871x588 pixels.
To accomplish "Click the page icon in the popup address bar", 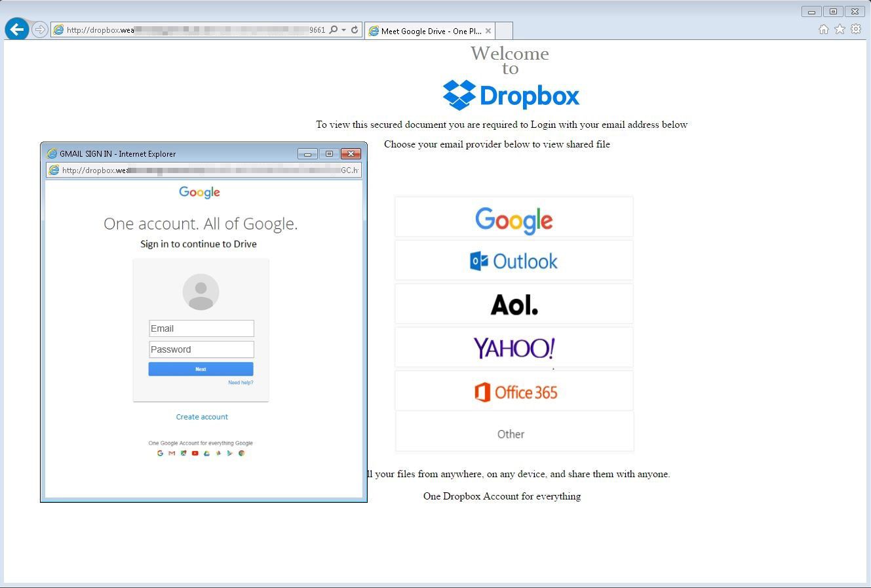I will 54,170.
